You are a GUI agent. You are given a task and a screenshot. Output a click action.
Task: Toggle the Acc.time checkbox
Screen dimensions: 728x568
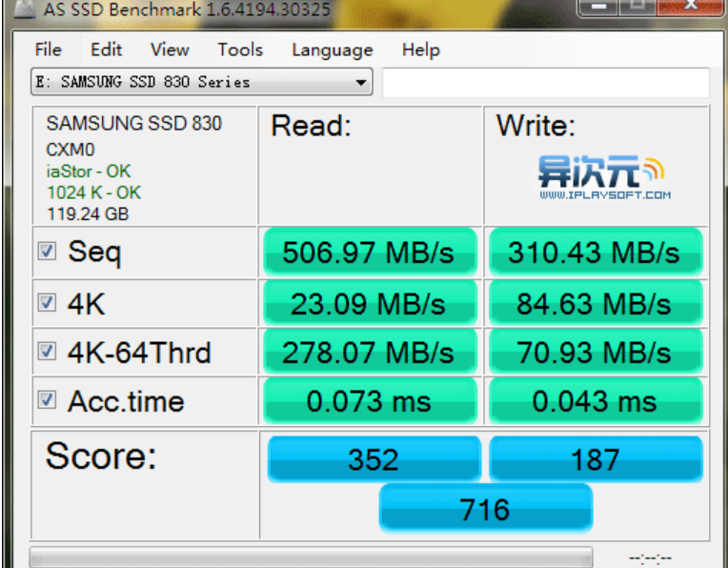click(x=46, y=400)
